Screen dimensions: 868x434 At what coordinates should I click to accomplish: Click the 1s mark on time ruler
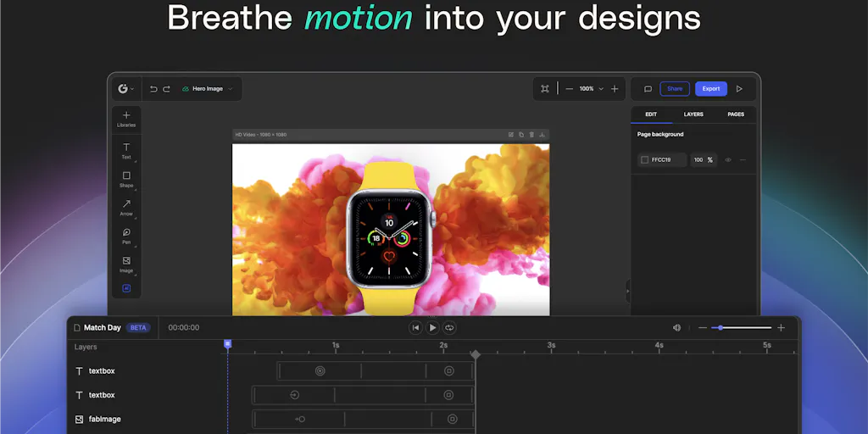[x=336, y=345]
